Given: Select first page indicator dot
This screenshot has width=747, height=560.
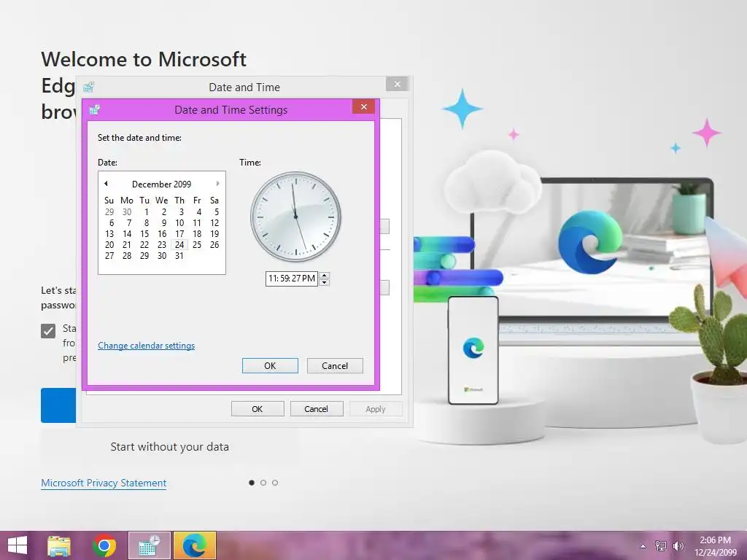Looking at the screenshot, I should click(x=252, y=483).
